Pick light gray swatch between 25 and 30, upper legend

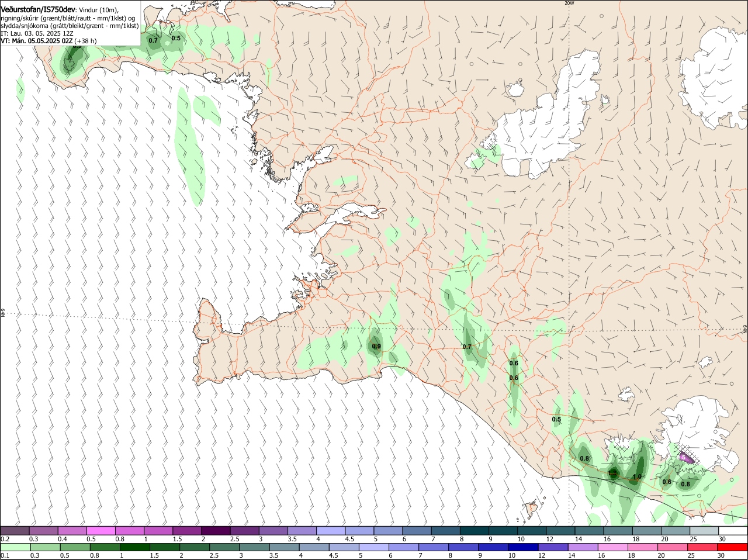coord(704,530)
